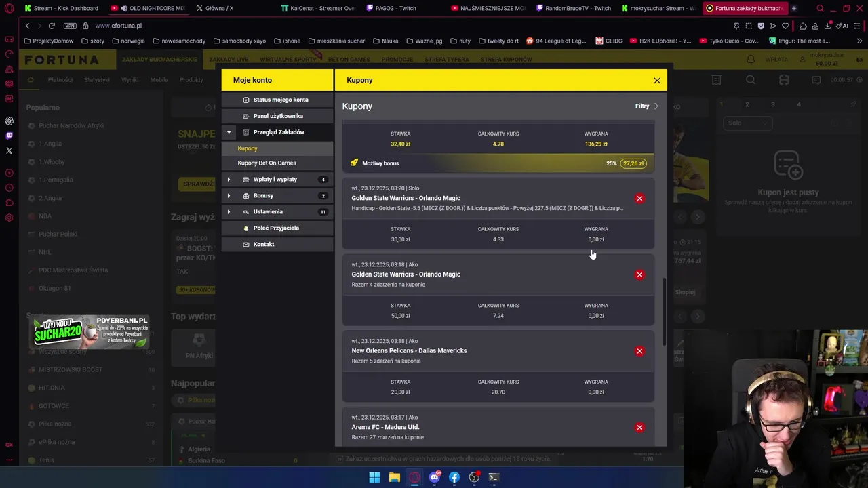Image resolution: width=868 pixels, height=488 pixels.
Task: Toggle the VPN badge in address bar
Action: [x=70, y=26]
